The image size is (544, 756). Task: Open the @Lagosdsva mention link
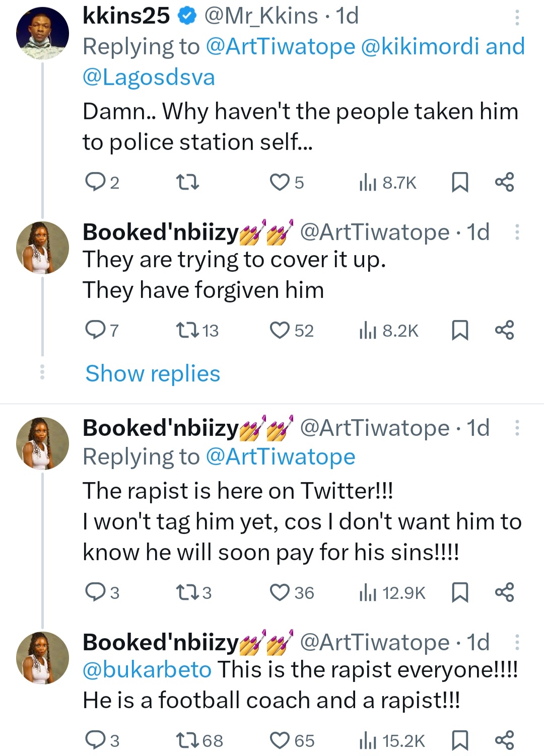tap(149, 78)
